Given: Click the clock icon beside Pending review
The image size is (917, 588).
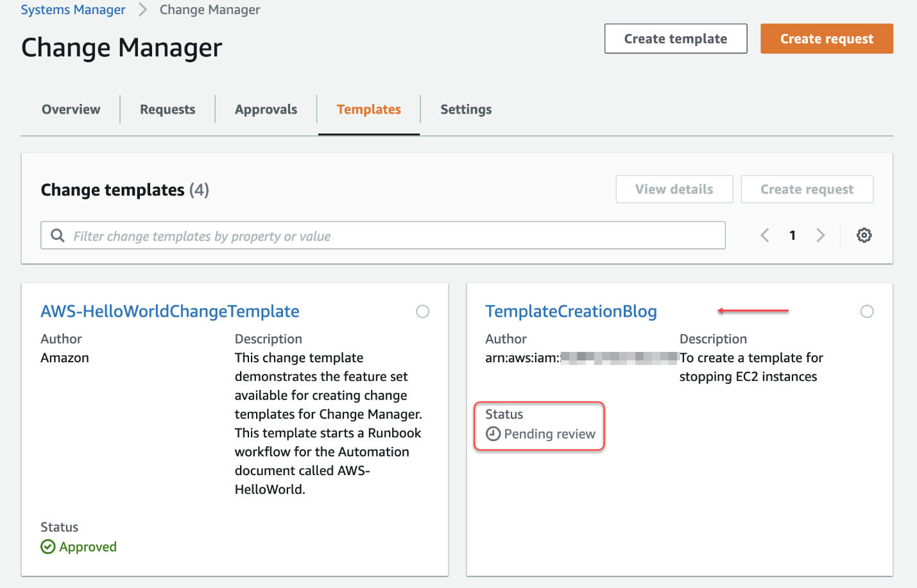Looking at the screenshot, I should pyautogui.click(x=493, y=433).
